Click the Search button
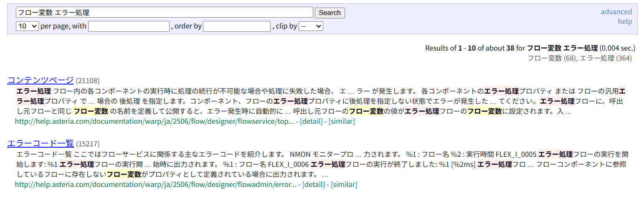This screenshot has width=644, height=197. (x=330, y=13)
